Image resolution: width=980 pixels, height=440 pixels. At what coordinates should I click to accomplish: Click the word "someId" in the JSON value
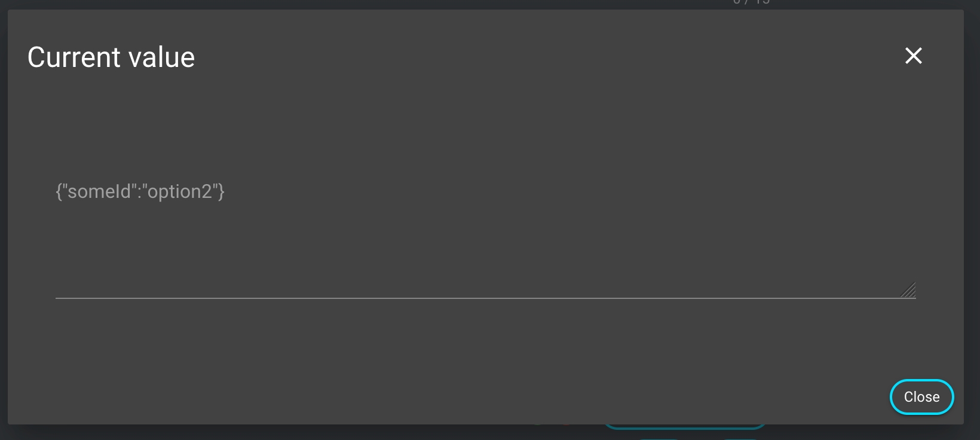99,191
